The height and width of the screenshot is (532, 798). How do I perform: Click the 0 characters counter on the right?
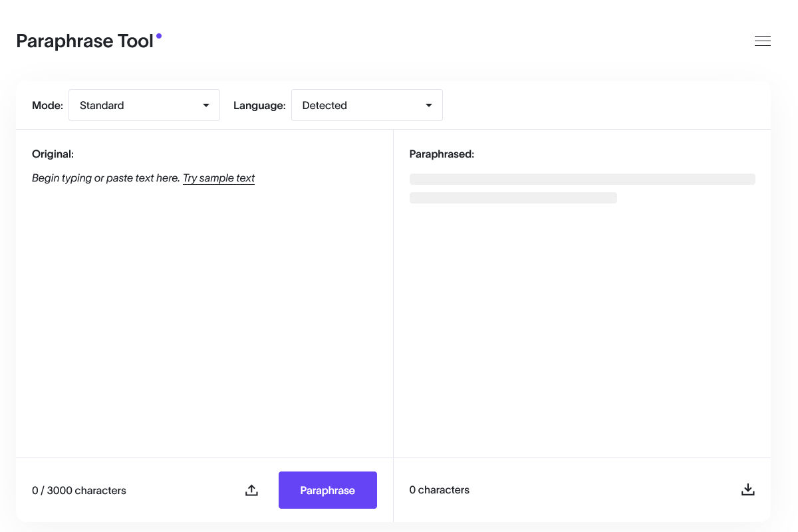click(439, 489)
